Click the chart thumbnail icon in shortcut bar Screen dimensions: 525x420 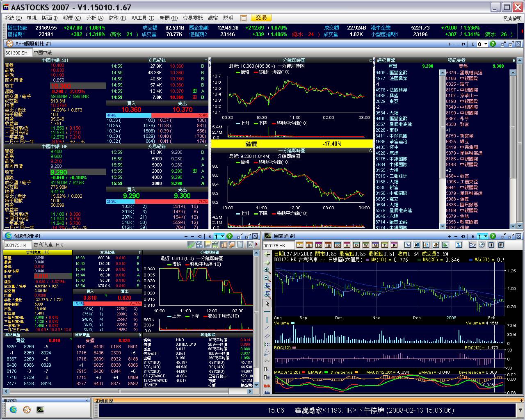[x=40, y=409]
